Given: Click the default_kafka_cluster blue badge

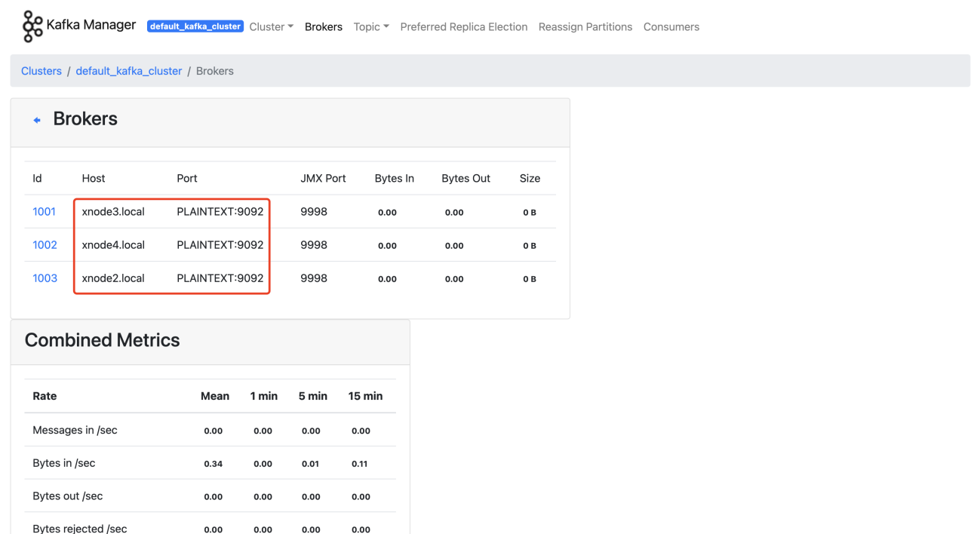Looking at the screenshot, I should pos(195,26).
